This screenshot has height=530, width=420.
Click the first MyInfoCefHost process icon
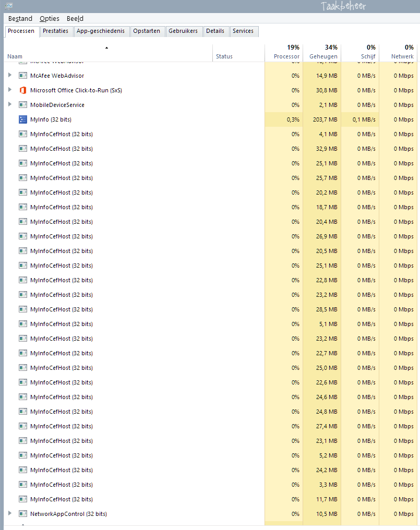point(22,134)
